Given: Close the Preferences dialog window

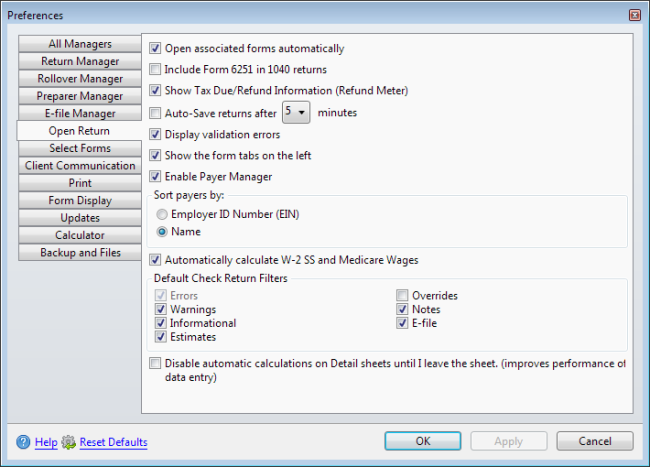Looking at the screenshot, I should click(634, 15).
